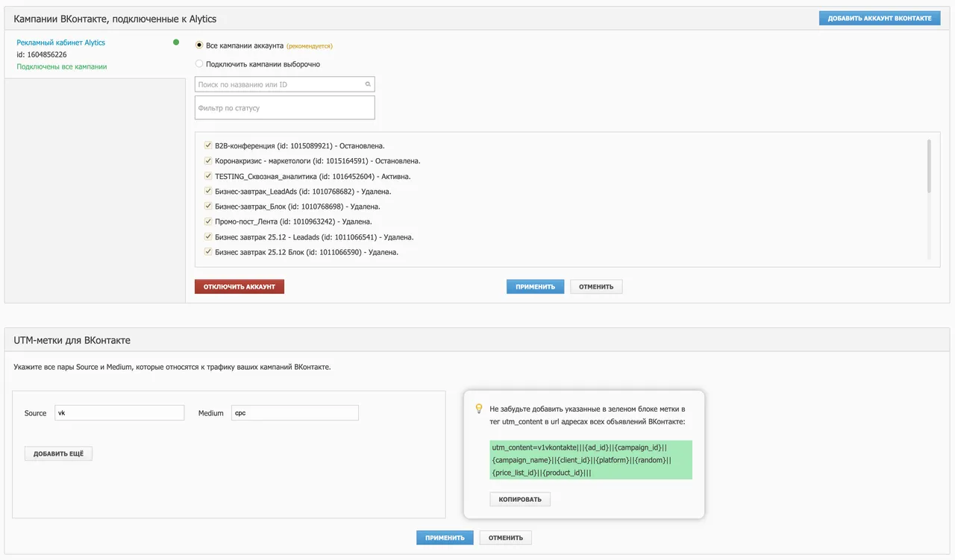
Task: Toggle checkbox for Бизнес-завтрак_Блок campaign
Action: 208,207
